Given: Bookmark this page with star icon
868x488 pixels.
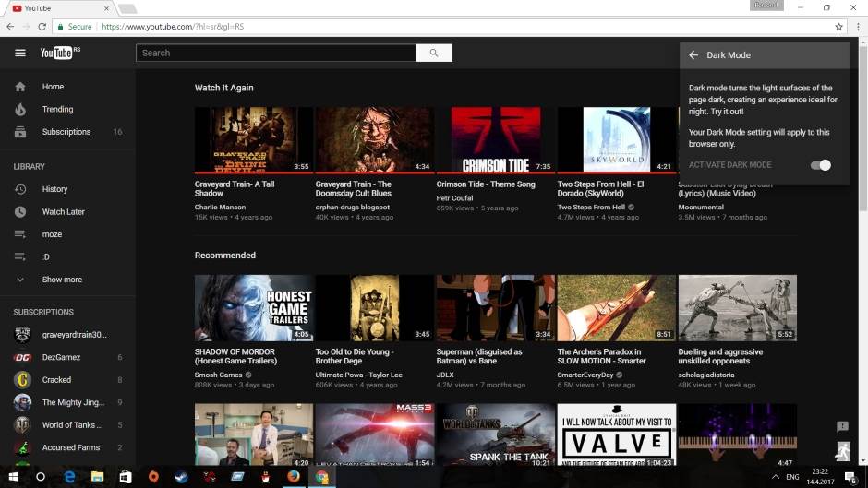Looking at the screenshot, I should (x=838, y=27).
